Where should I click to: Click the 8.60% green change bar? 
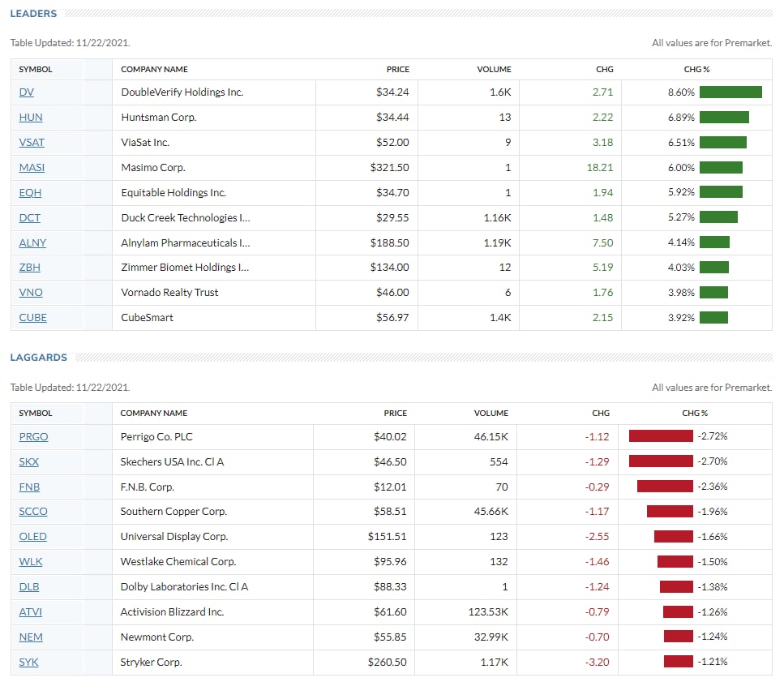(x=730, y=92)
